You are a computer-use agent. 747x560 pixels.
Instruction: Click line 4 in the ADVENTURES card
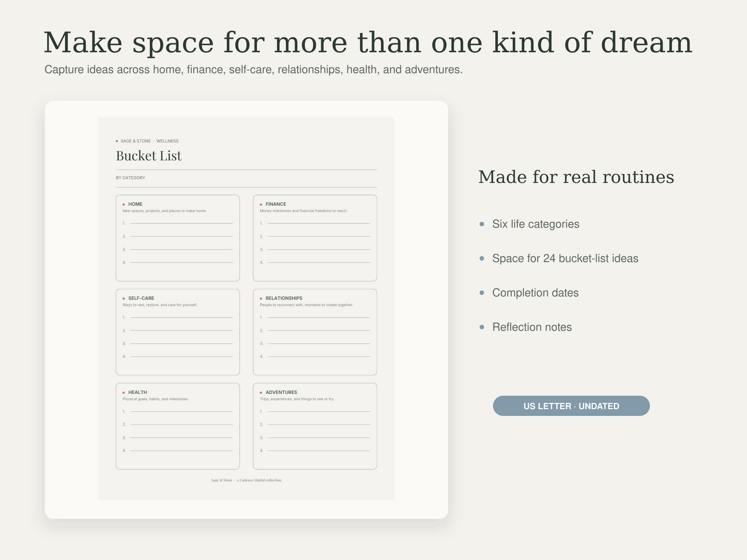[315, 450]
